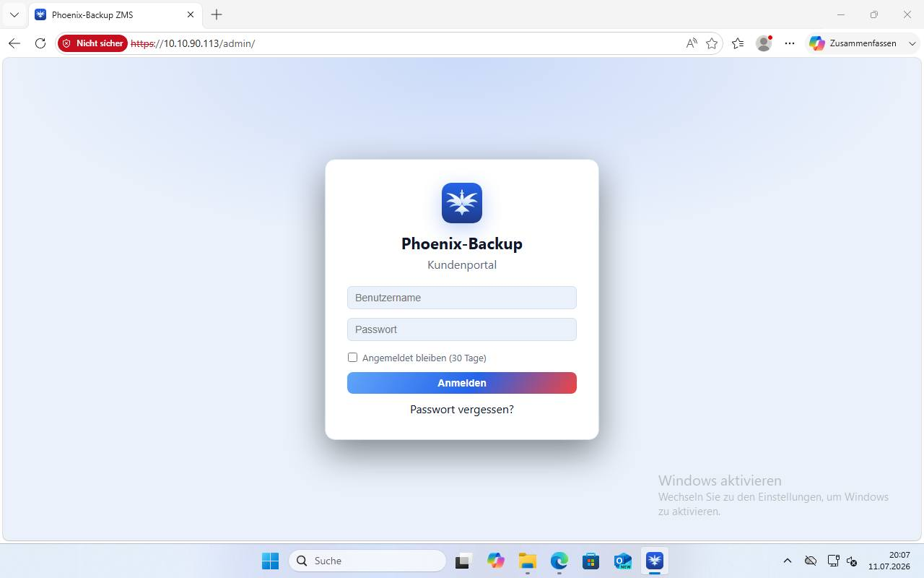Reload the page with refresh icon

pyautogui.click(x=40, y=43)
